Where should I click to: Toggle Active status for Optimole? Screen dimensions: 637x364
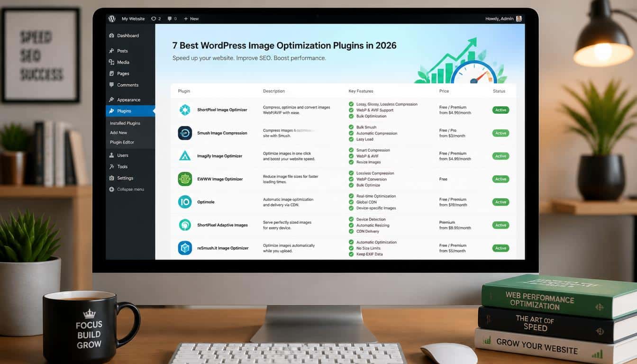point(500,202)
